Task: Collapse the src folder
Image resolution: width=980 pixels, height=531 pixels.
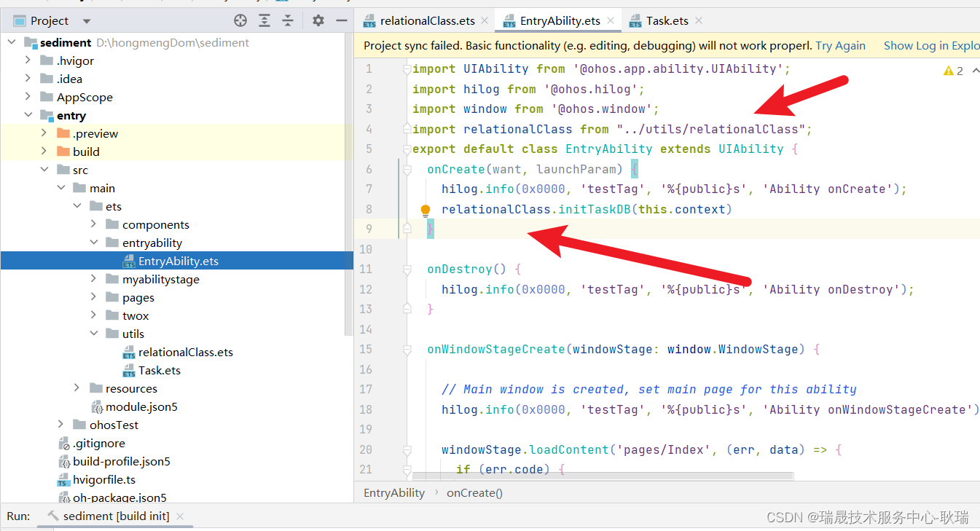Action: point(44,170)
